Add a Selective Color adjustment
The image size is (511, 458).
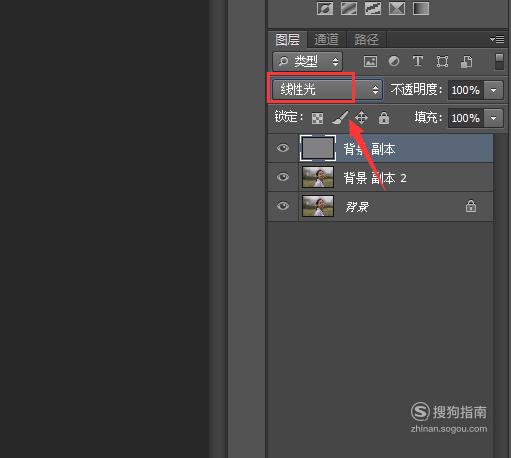pos(397,8)
